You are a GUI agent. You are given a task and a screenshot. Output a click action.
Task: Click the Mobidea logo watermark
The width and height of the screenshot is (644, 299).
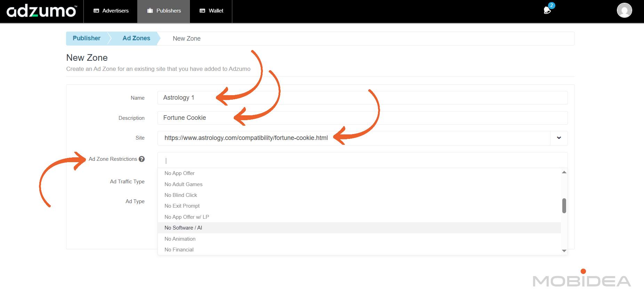pos(582,280)
